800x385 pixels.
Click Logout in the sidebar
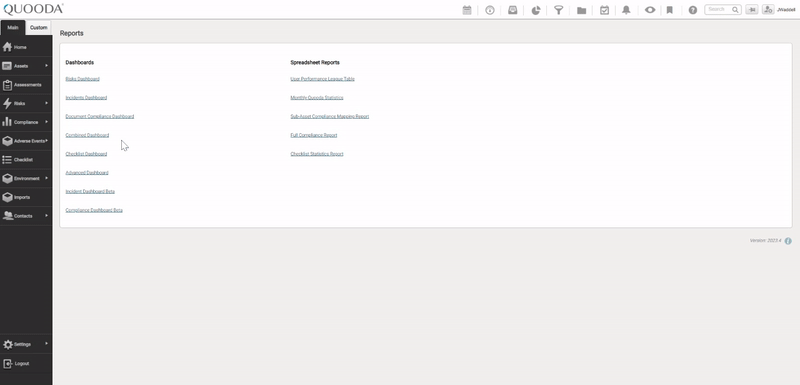coord(26,364)
